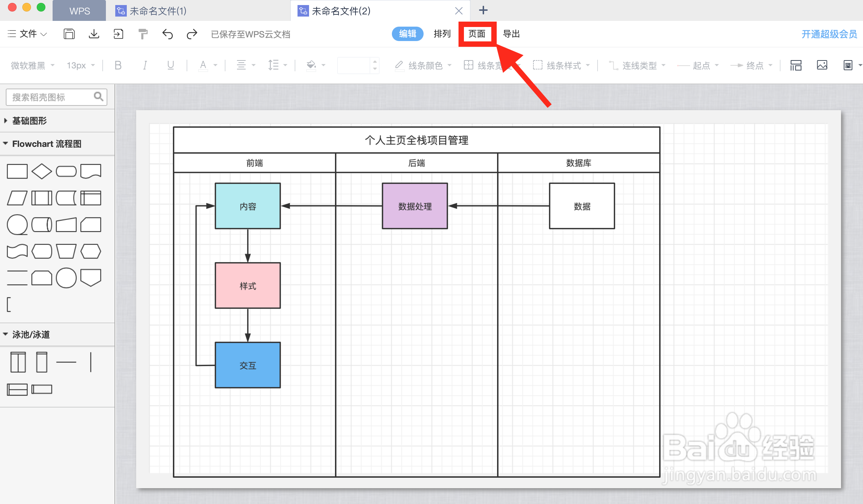Screen dimensions: 863x504
Task: Click the 个人主页全栈项目管理 pool title
Action: [417, 140]
